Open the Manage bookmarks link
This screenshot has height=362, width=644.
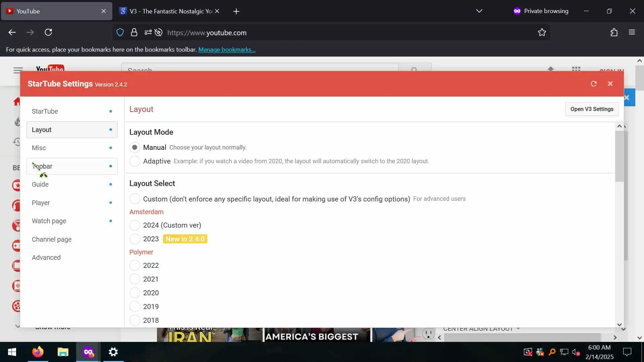(227, 50)
